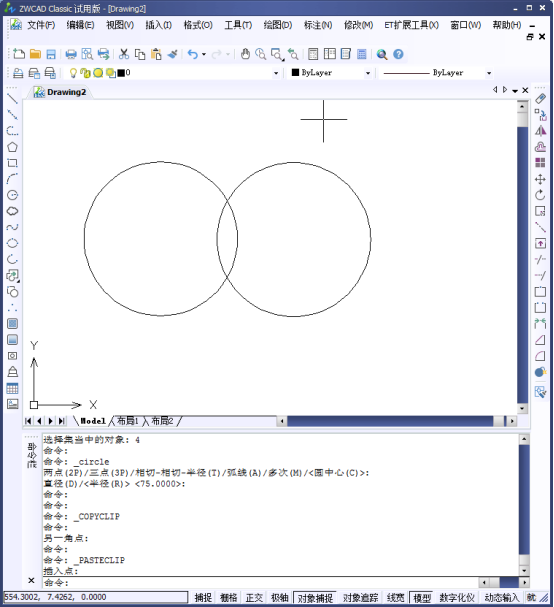Click the canvas horizontal scrollbar
The width and height of the screenshot is (554, 607).
tap(397, 421)
